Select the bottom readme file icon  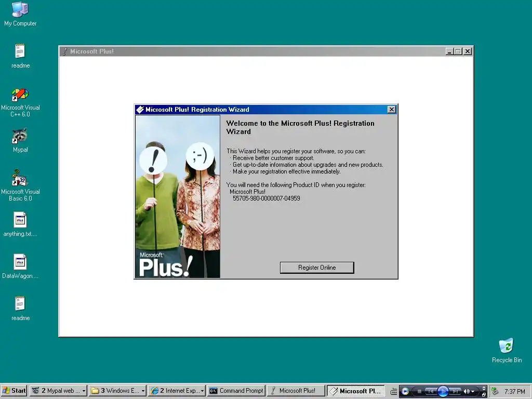pos(20,309)
